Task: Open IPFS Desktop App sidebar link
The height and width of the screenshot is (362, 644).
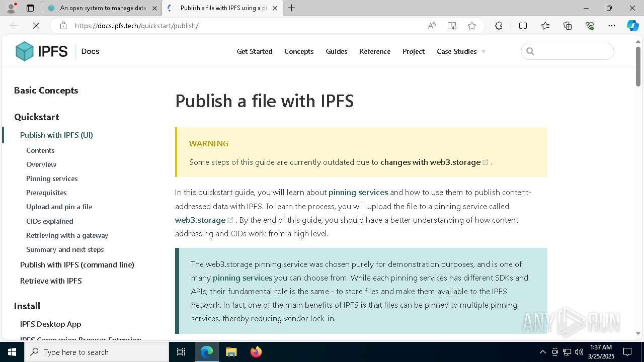Action: pos(50,324)
